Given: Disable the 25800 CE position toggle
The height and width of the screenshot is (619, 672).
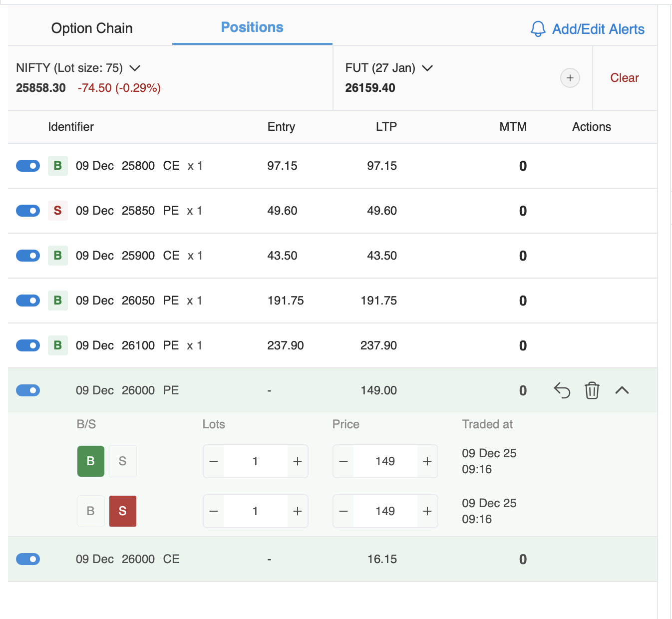Looking at the screenshot, I should pyautogui.click(x=28, y=166).
